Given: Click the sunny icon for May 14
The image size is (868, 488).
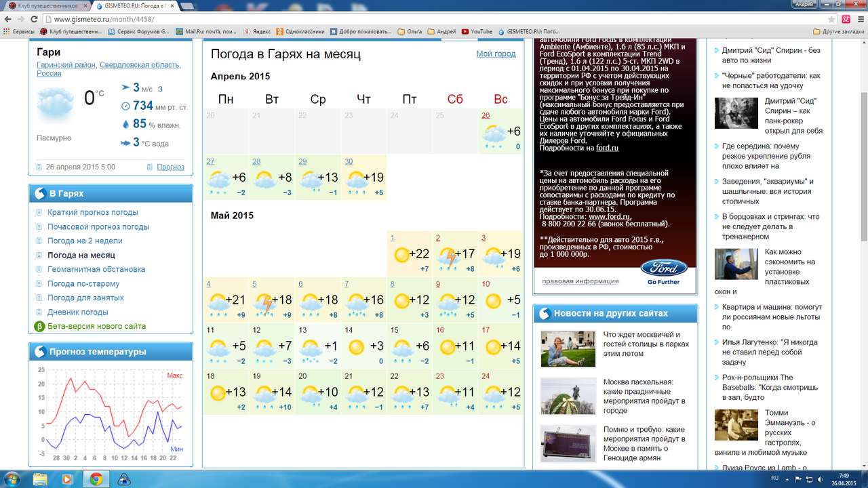Looking at the screenshot, I should [356, 347].
